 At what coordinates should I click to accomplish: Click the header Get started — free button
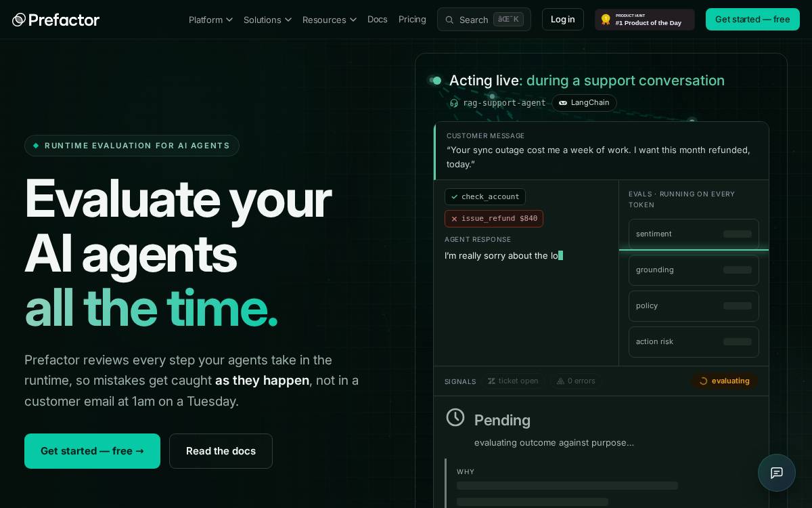(752, 19)
